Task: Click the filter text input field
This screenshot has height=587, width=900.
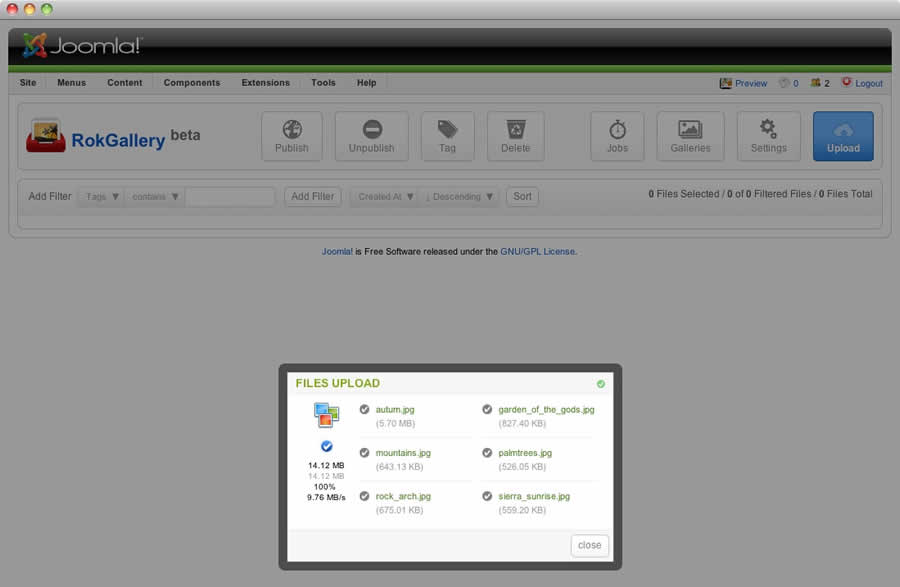Action: [x=230, y=197]
